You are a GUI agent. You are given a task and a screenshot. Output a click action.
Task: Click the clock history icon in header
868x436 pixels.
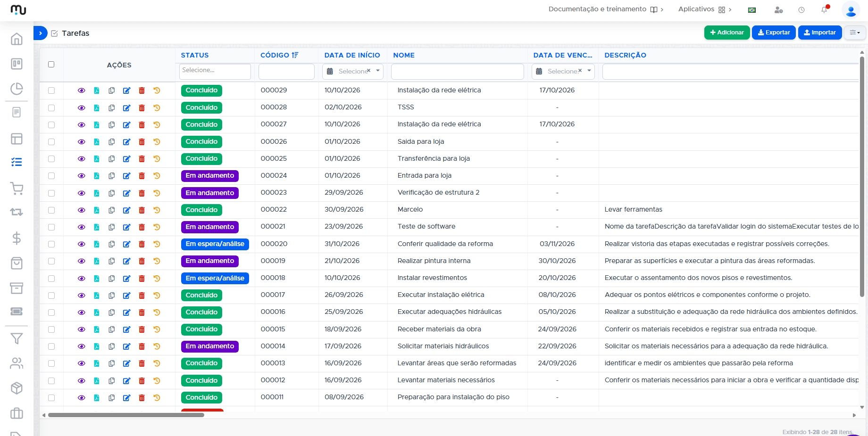801,10
